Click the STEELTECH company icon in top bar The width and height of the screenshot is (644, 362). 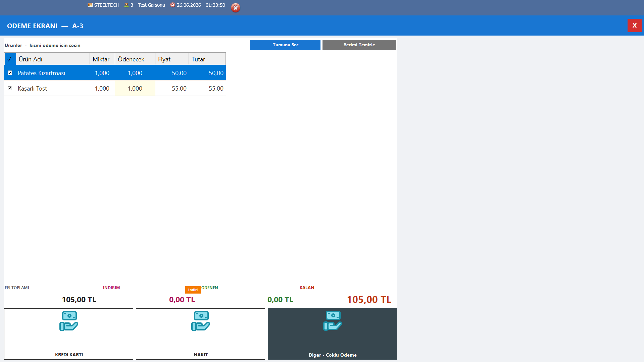pyautogui.click(x=90, y=5)
